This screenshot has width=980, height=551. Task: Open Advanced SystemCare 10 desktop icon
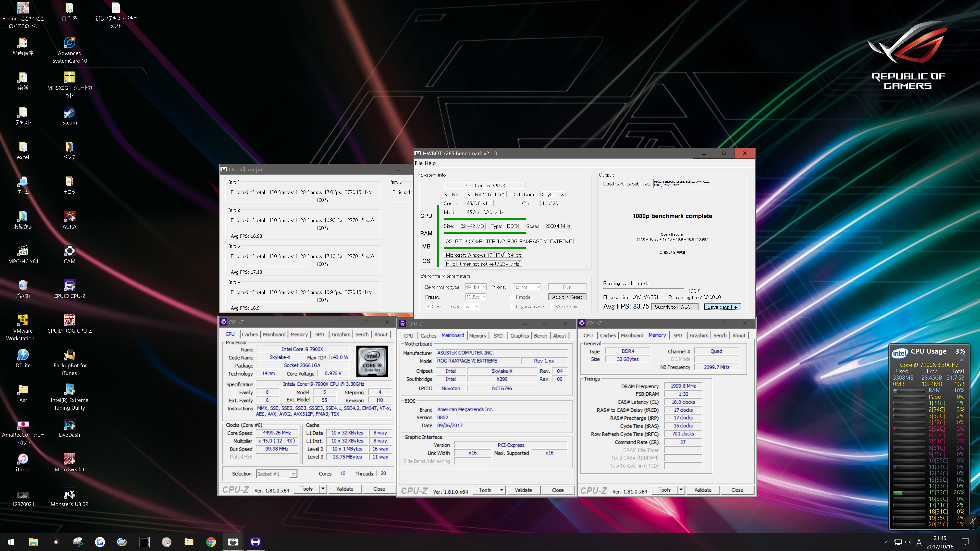point(69,50)
